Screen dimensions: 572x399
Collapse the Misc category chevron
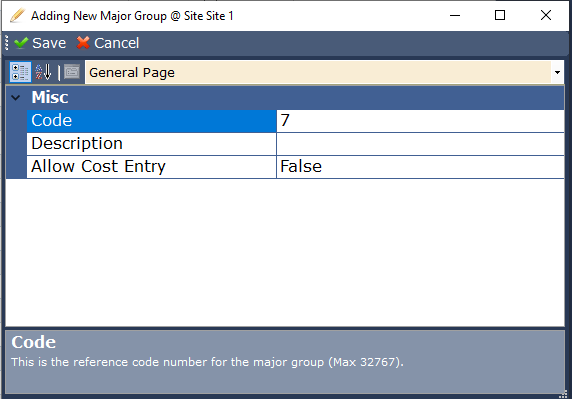click(x=16, y=97)
